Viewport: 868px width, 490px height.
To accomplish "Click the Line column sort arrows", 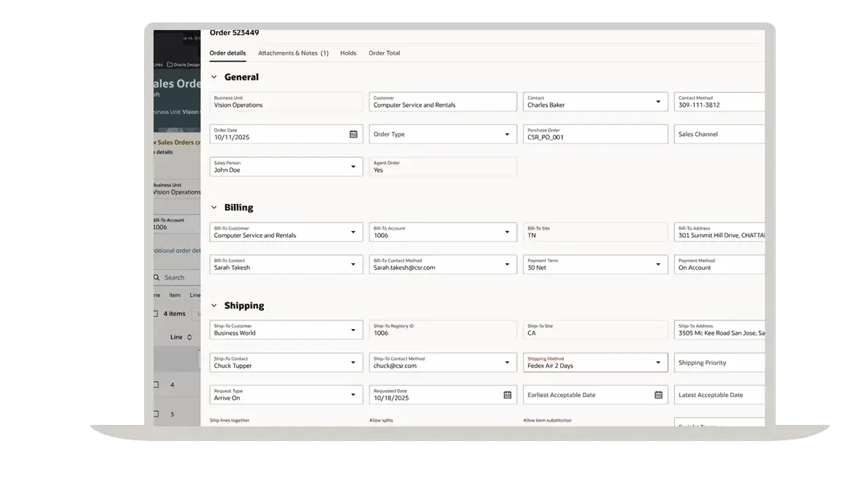I will pos(189,337).
